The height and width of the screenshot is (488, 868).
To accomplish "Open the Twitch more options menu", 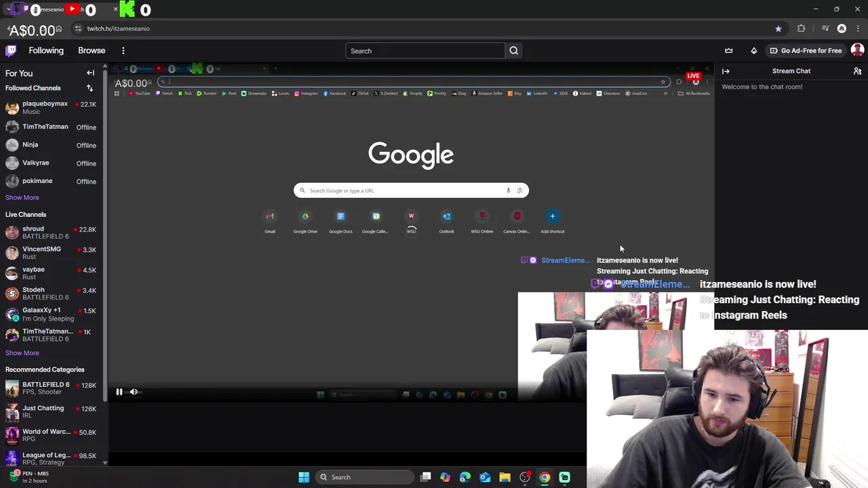I will point(123,51).
